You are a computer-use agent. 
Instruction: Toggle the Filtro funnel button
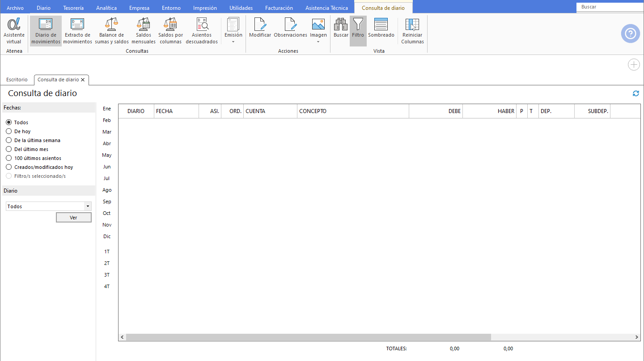[x=358, y=31]
